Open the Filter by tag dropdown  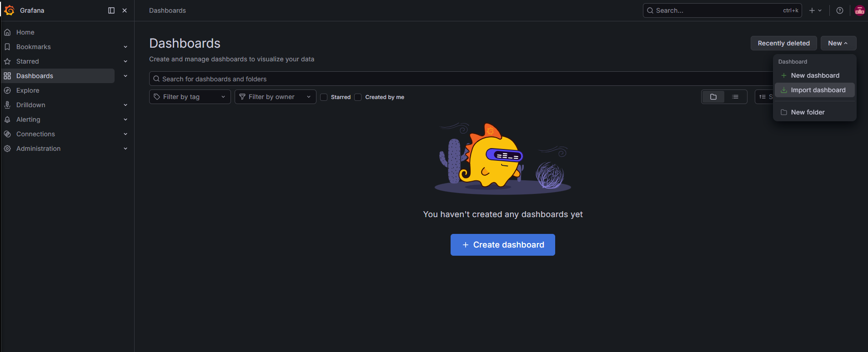(190, 97)
